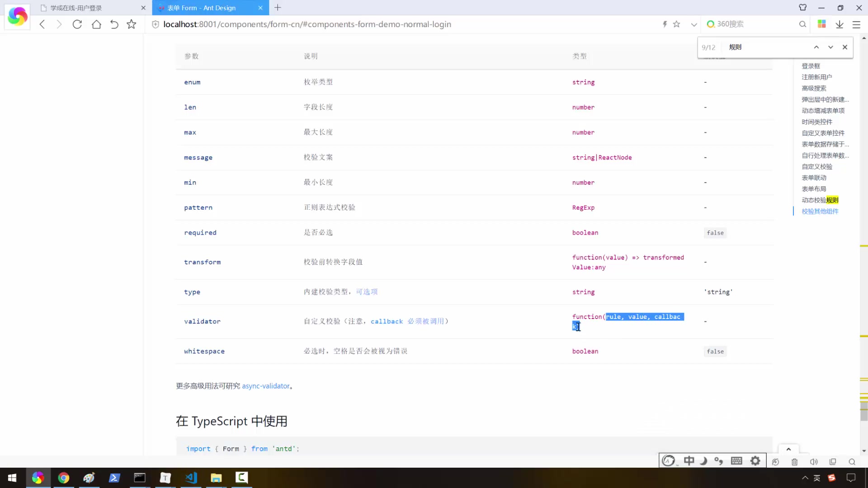This screenshot has height=488, width=868.
Task: Toggle the moon half-width mode icon
Action: pyautogui.click(x=703, y=461)
